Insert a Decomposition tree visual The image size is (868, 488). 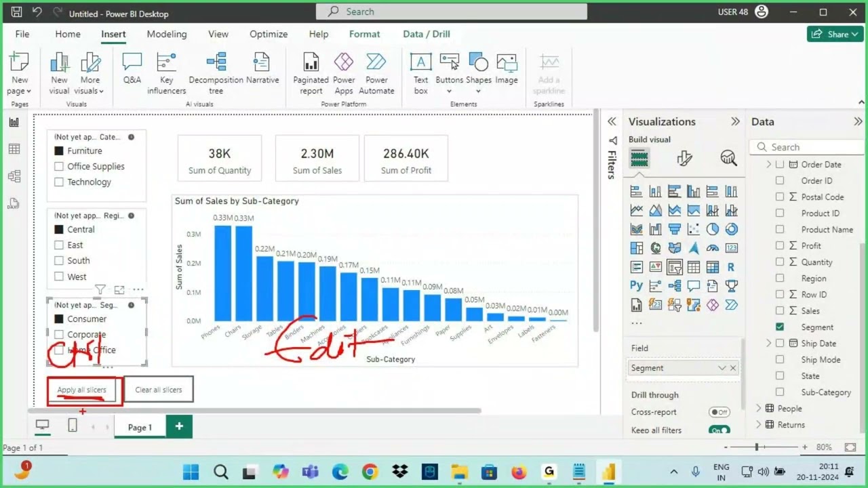coord(216,73)
